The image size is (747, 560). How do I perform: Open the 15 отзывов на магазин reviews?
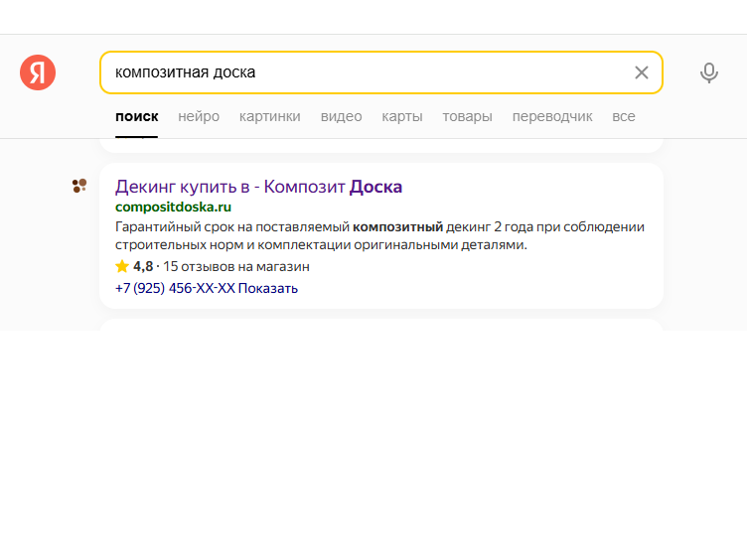(x=236, y=266)
